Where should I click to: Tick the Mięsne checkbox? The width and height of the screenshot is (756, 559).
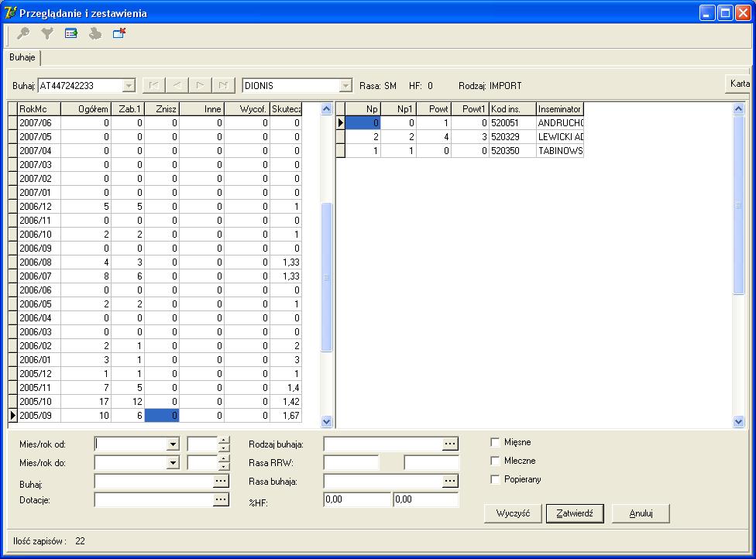tap(495, 442)
